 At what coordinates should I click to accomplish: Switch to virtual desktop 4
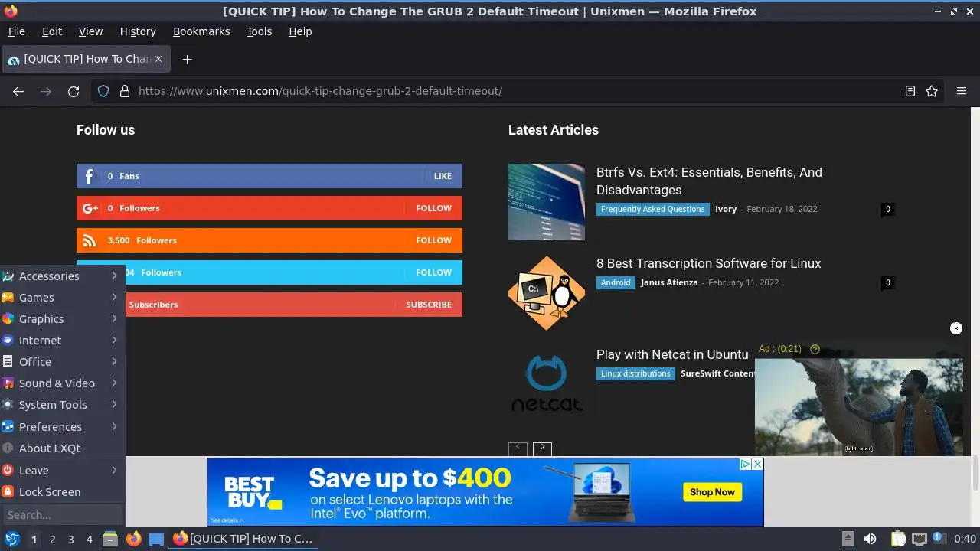(x=89, y=539)
